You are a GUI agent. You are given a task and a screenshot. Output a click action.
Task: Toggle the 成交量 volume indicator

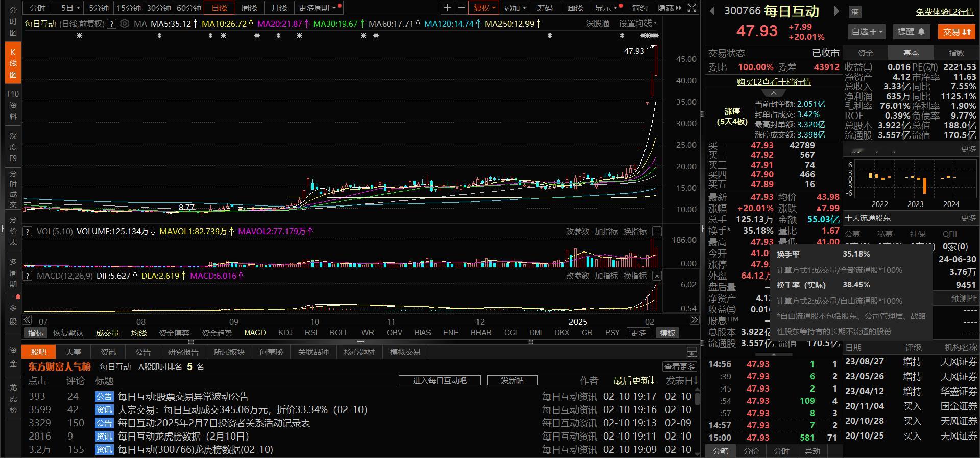107,333
